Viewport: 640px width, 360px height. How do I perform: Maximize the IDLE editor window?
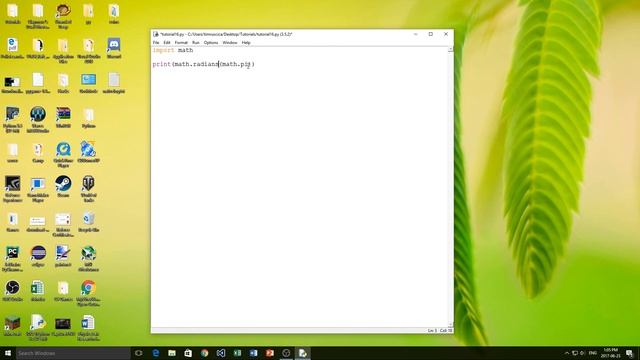(x=431, y=34)
